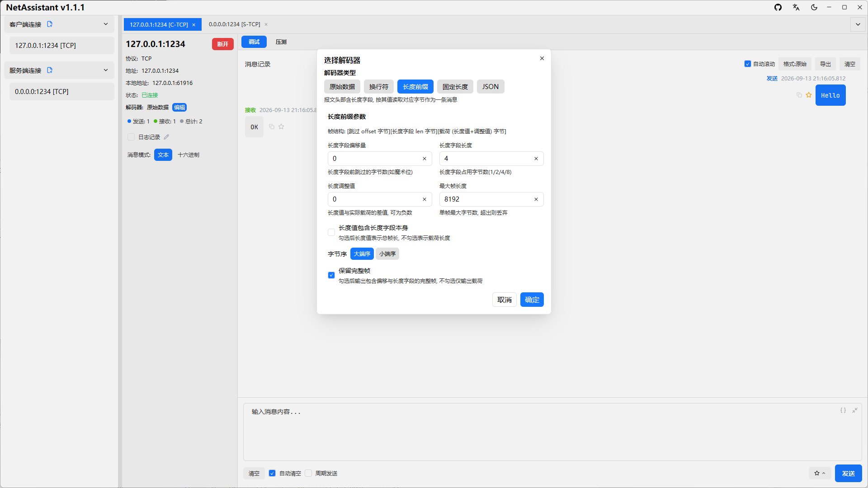Screen dimensions: 868x488
Task: Add new server connection icon
Action: [50, 70]
